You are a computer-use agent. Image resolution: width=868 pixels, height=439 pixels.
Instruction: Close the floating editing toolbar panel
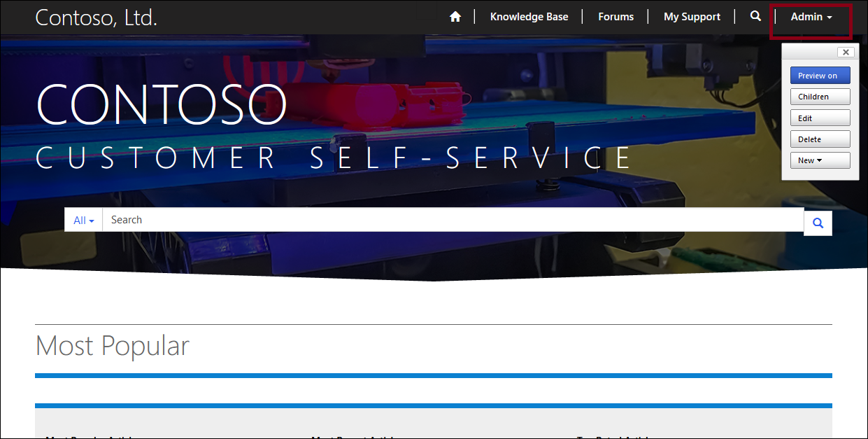click(x=846, y=52)
